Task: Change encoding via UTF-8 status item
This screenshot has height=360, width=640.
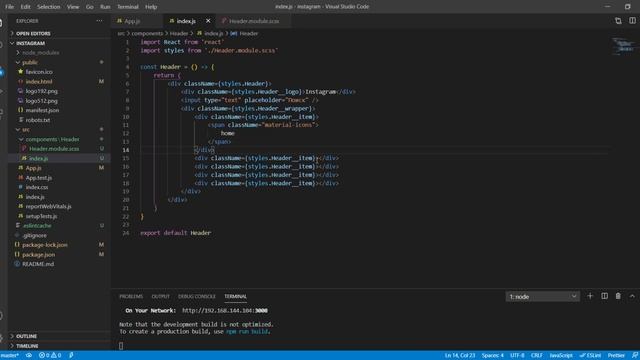Action: (517, 356)
